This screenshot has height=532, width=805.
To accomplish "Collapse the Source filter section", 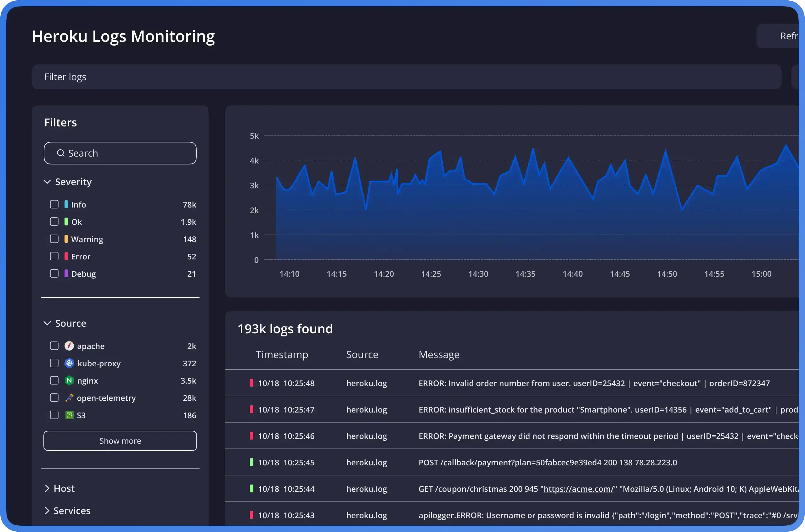I will point(47,323).
